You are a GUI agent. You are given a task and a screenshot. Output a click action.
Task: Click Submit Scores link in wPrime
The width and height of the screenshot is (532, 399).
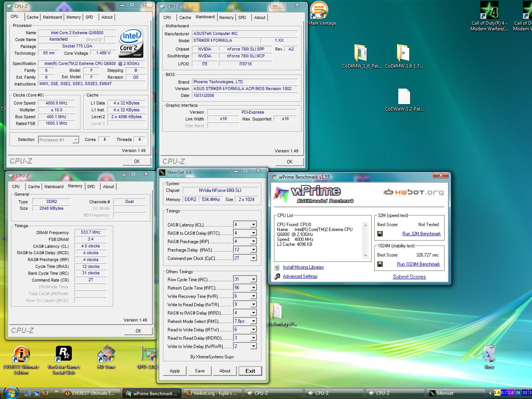pyautogui.click(x=409, y=277)
